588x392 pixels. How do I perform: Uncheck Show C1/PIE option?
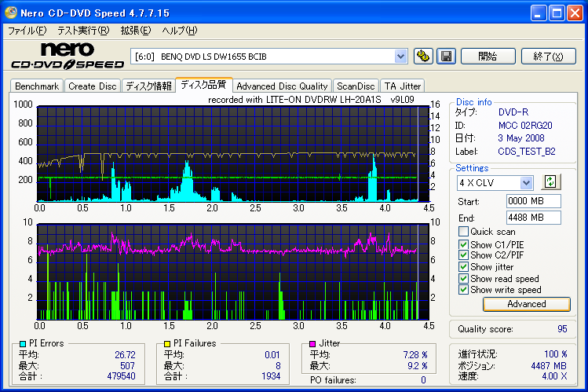tap(464, 244)
